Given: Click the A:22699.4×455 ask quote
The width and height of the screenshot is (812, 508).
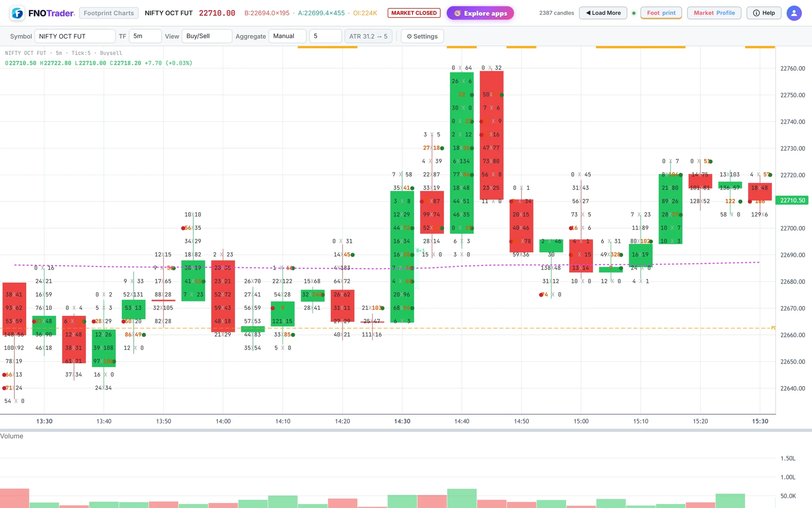Looking at the screenshot, I should pyautogui.click(x=321, y=13).
